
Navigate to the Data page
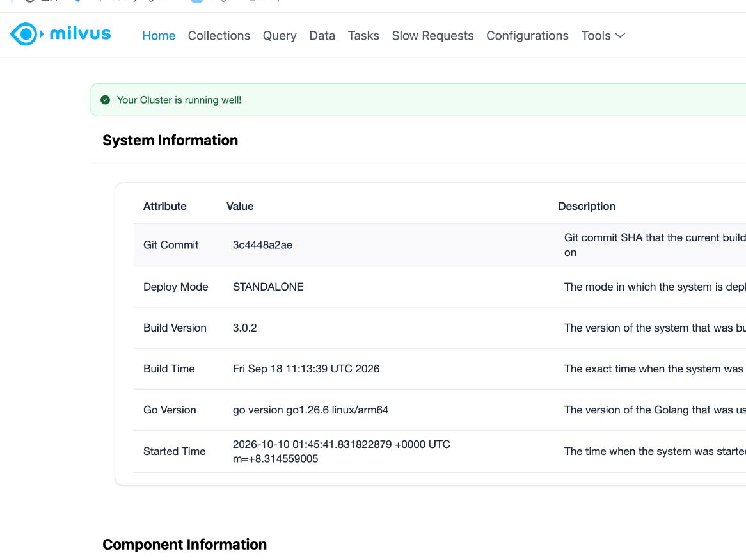[x=322, y=36]
